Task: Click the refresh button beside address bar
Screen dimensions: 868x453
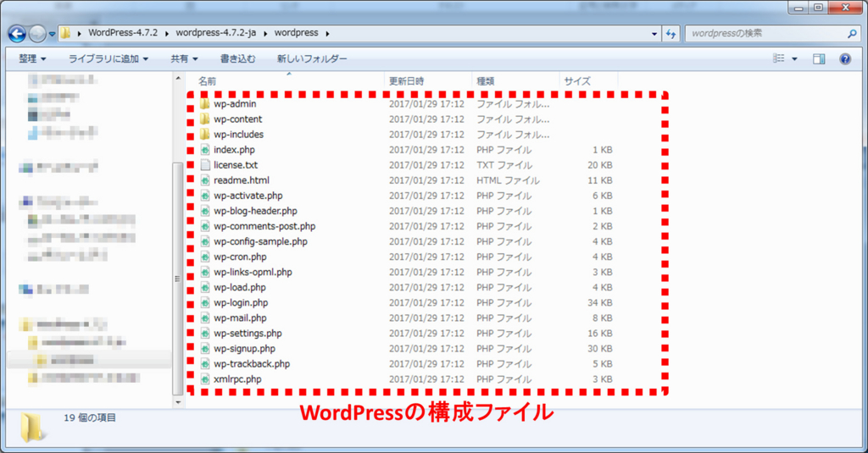Action: [x=671, y=34]
